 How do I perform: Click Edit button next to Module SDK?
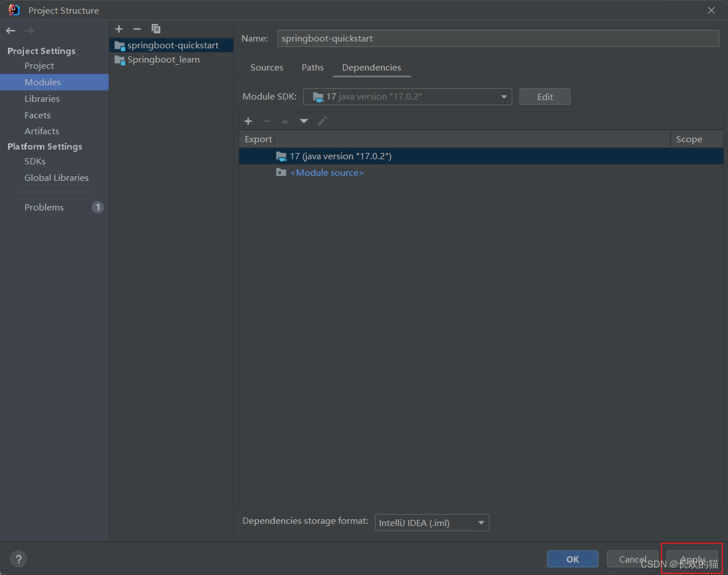(x=545, y=97)
